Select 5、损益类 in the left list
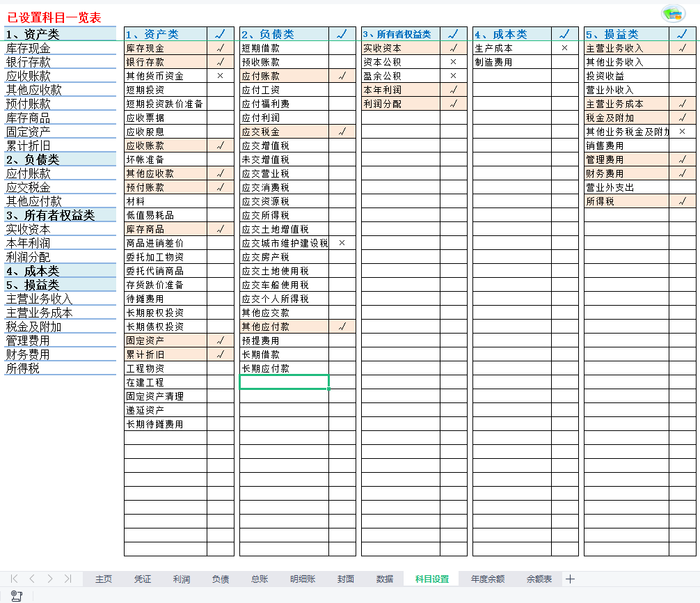 pos(61,285)
